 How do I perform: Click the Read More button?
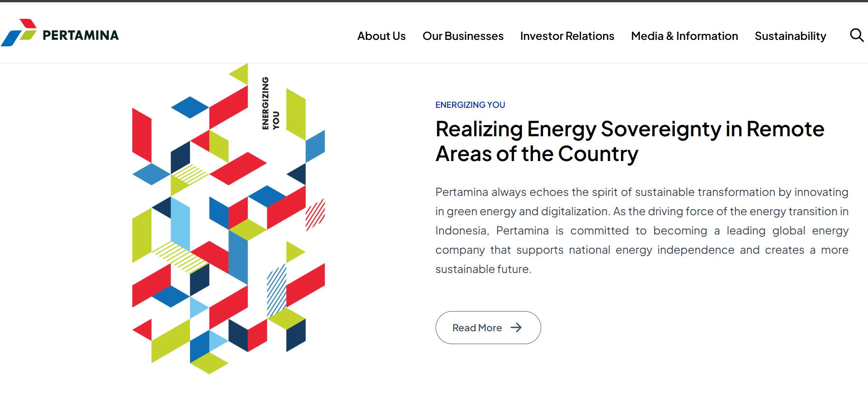pyautogui.click(x=488, y=328)
